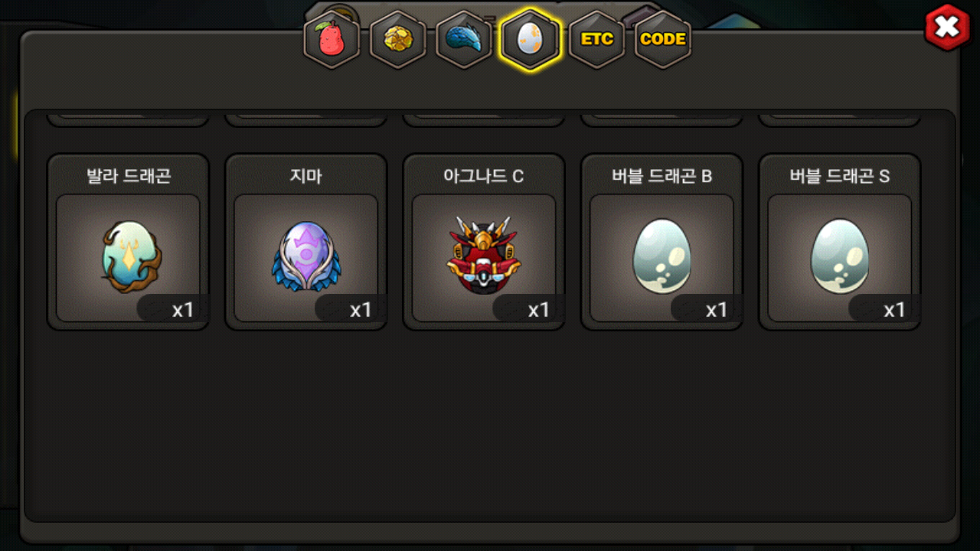This screenshot has width=980, height=551.
Task: Open the blue dragon wing tab
Action: tap(464, 40)
